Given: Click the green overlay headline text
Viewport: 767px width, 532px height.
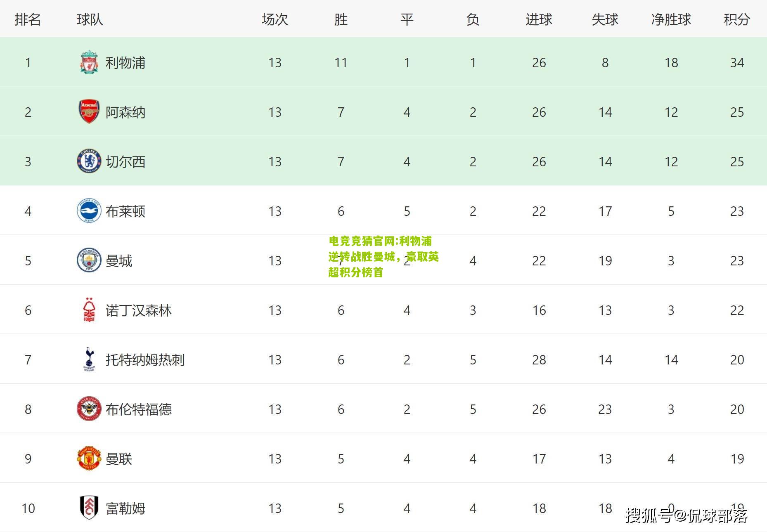Looking at the screenshot, I should coord(383,256).
